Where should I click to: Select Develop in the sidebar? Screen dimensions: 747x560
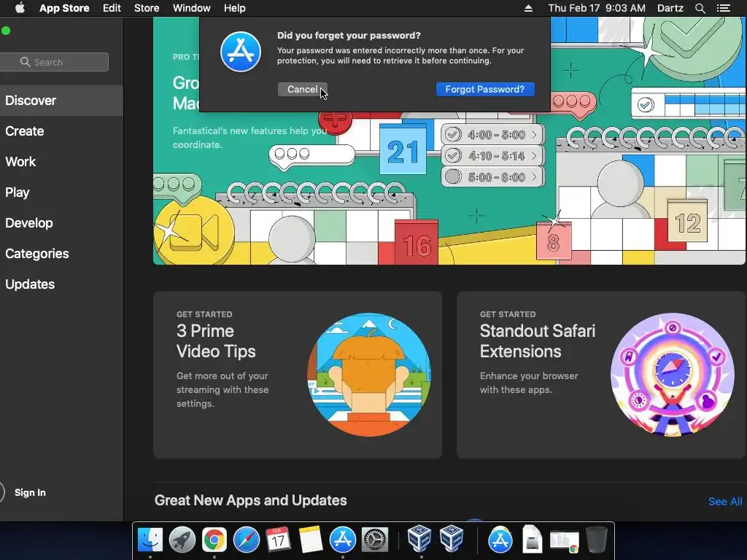coord(61,223)
